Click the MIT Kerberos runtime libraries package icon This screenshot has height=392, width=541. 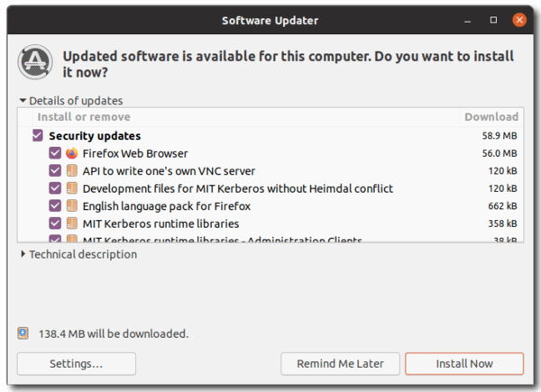(x=72, y=223)
